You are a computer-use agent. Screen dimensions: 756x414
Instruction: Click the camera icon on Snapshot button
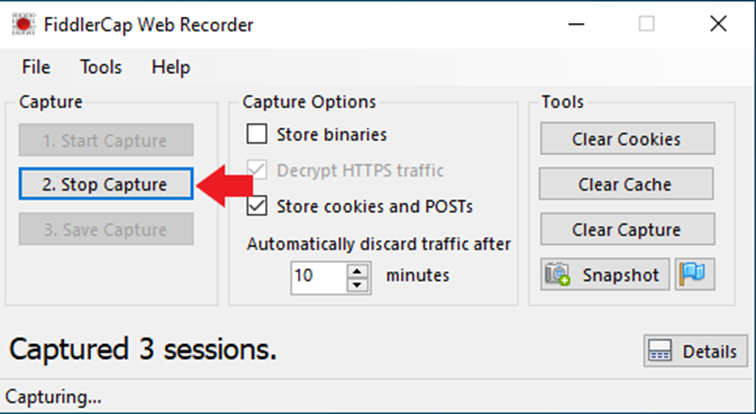click(557, 274)
